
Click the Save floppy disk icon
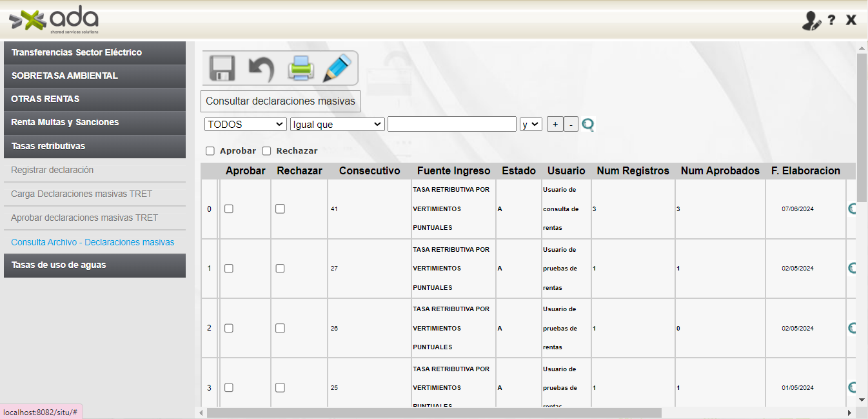(222, 68)
